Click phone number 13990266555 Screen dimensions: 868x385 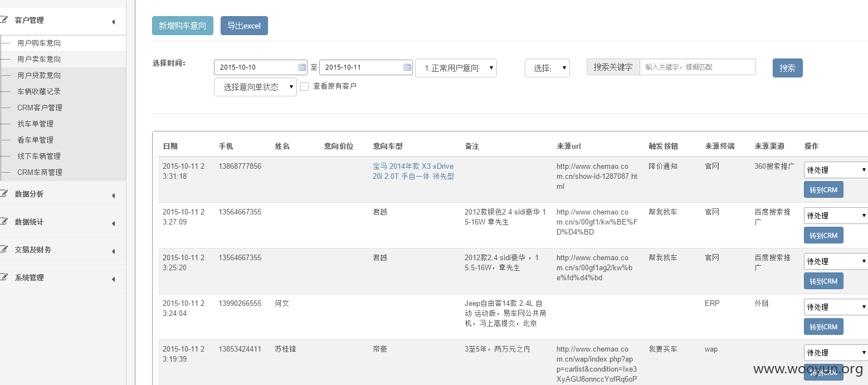tap(240, 304)
